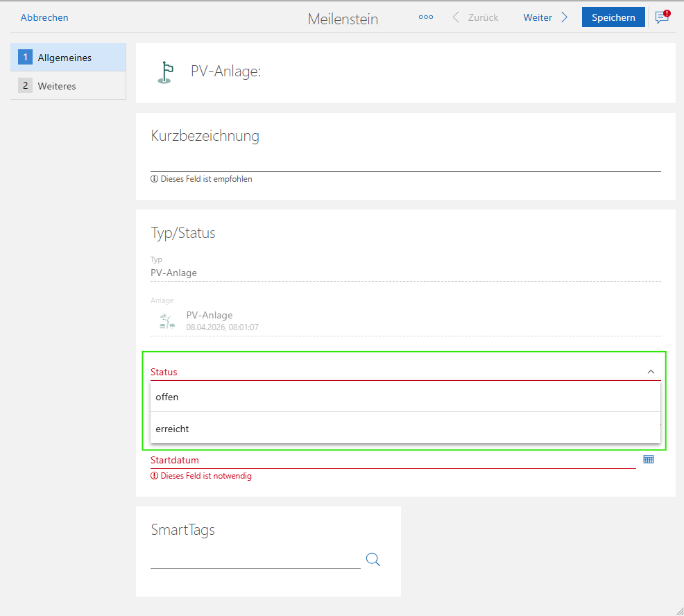
Task: Click the PV-Anlage linked Anlage entry
Action: (406, 321)
